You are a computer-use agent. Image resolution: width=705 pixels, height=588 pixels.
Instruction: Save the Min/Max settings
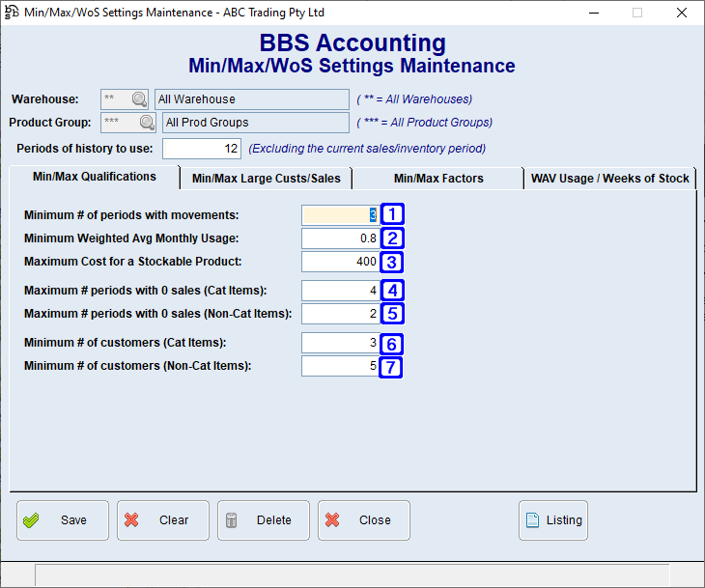[63, 520]
